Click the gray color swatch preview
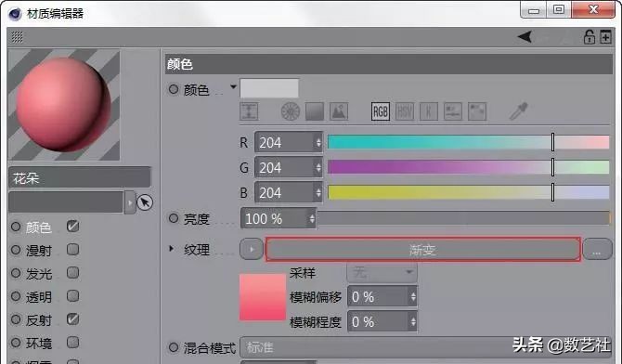This screenshot has height=364, width=622. pyautogui.click(x=269, y=87)
